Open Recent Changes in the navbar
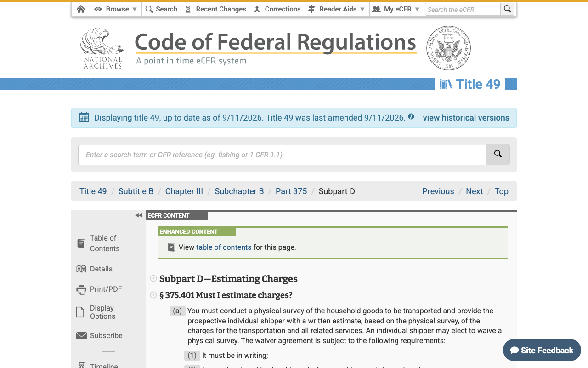588x368 pixels. [x=216, y=9]
